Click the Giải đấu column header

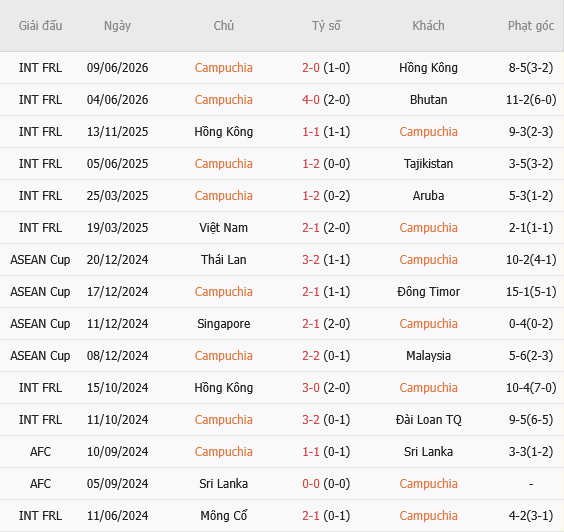40,26
